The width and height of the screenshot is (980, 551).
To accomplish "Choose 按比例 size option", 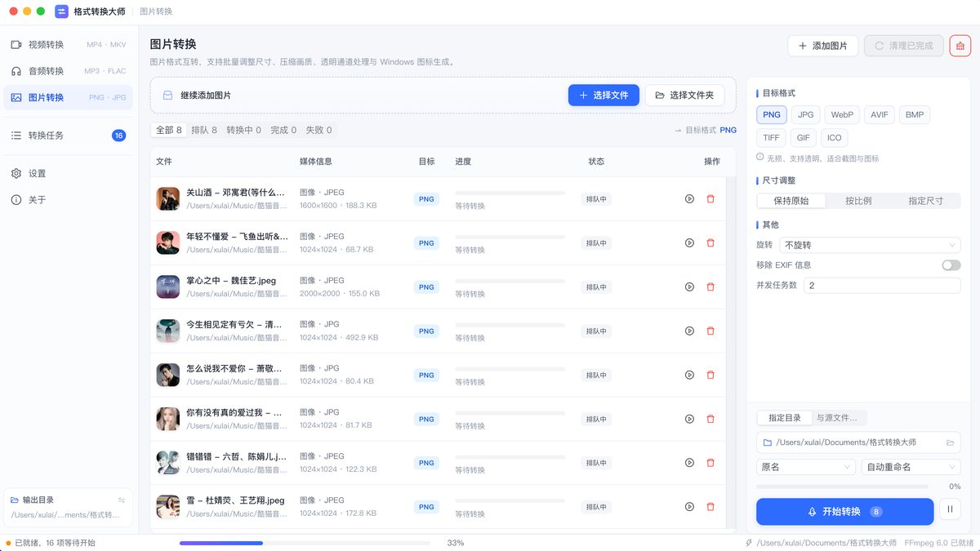I will coord(858,201).
